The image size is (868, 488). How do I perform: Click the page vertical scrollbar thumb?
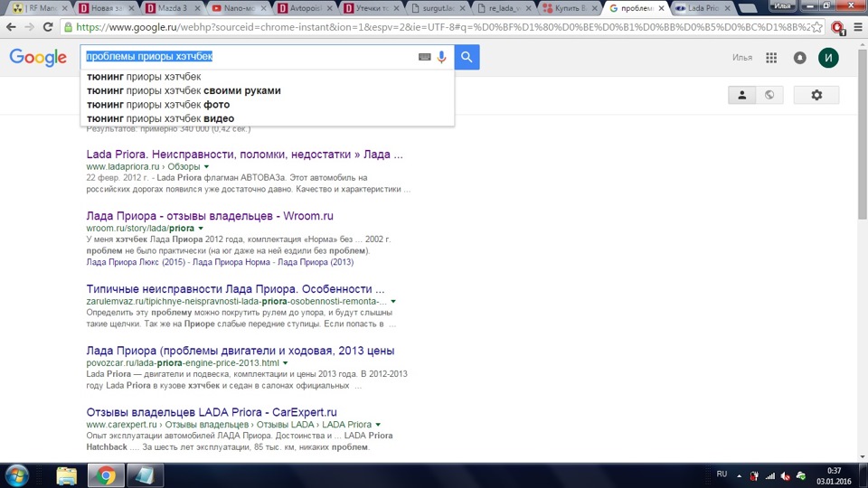tap(863, 134)
